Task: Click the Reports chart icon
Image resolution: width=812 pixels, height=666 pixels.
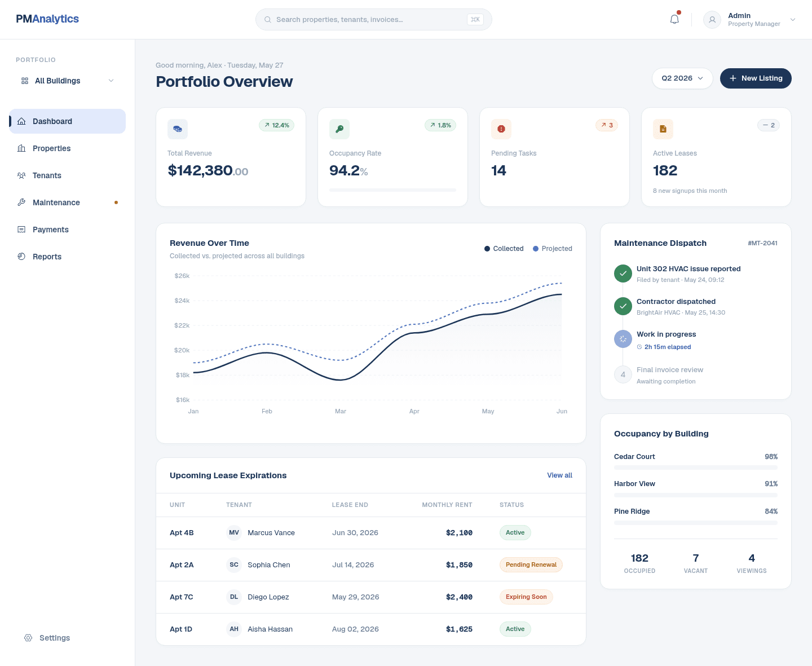Action: (21, 257)
